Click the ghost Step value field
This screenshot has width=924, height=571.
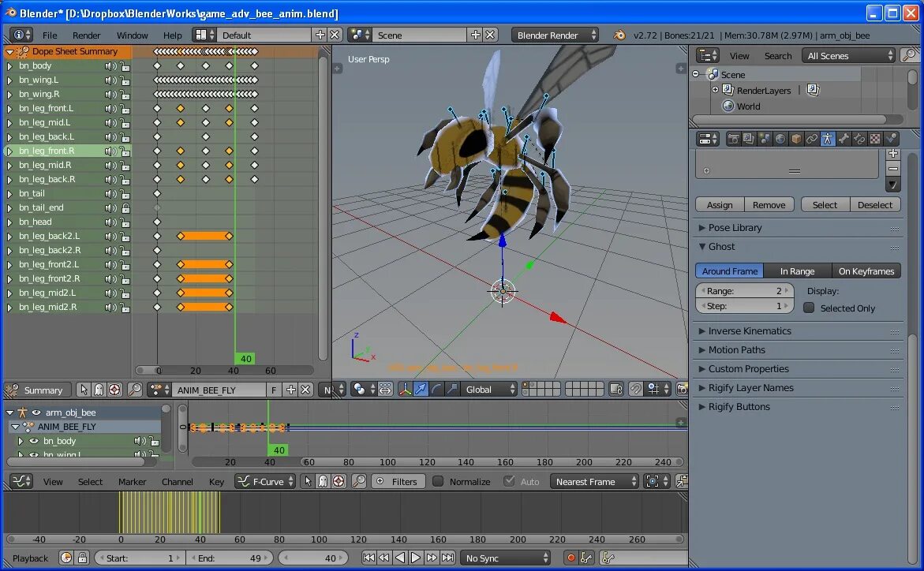click(745, 306)
